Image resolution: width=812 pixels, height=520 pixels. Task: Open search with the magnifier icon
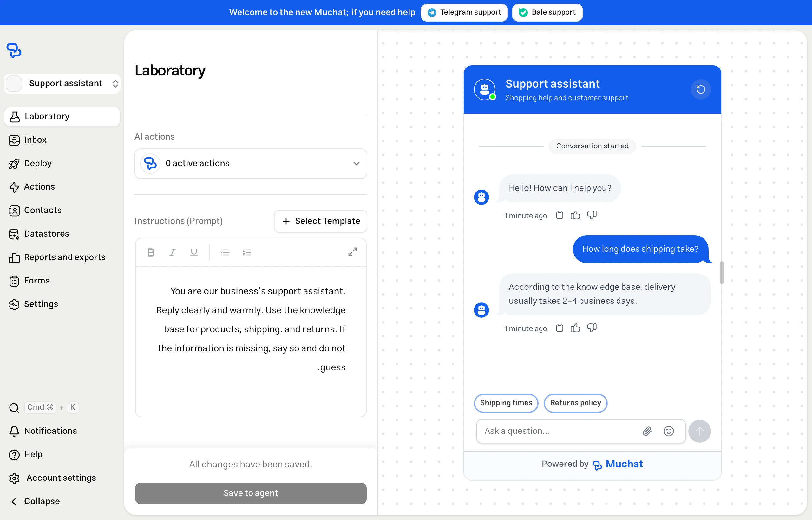point(14,408)
